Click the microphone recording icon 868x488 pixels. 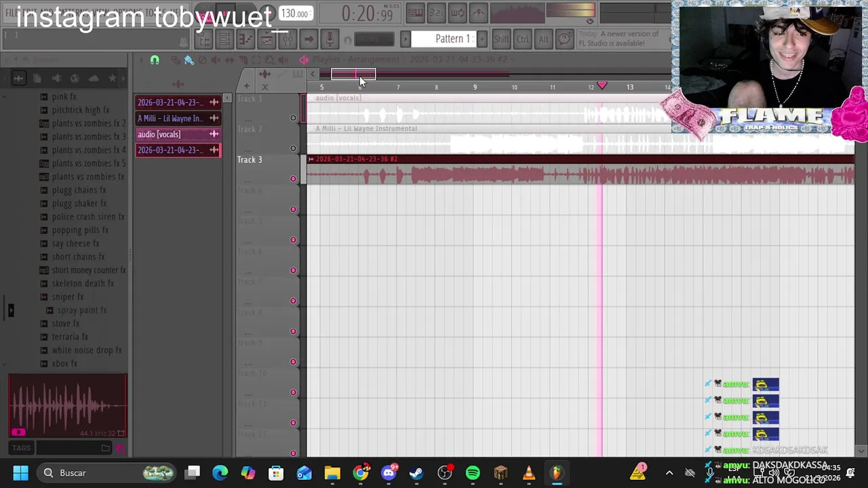[329, 39]
